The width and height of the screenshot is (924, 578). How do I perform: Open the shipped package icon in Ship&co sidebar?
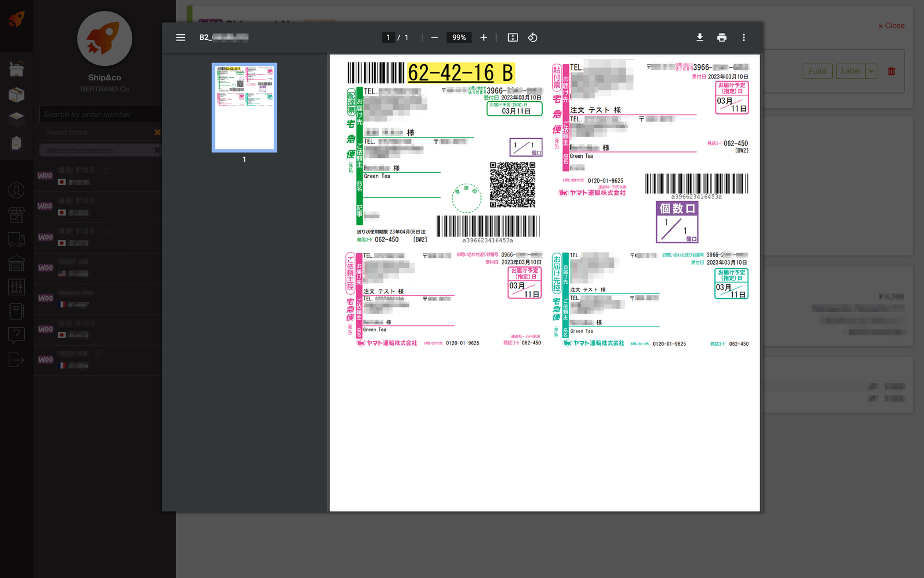[x=17, y=94]
